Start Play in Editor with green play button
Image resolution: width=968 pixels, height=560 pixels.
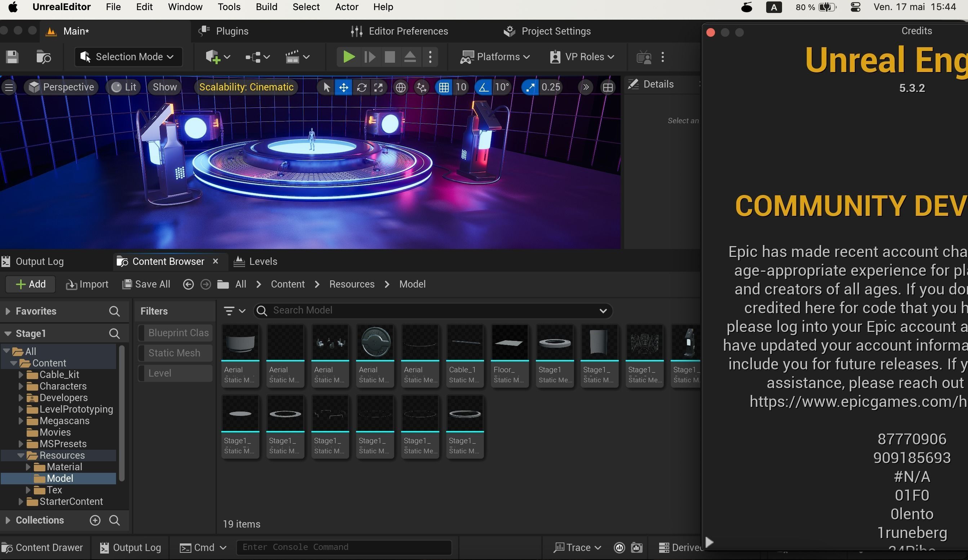click(x=349, y=57)
